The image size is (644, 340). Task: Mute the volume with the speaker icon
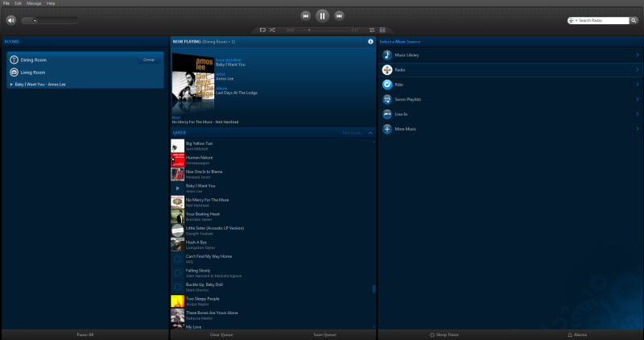tap(10, 19)
